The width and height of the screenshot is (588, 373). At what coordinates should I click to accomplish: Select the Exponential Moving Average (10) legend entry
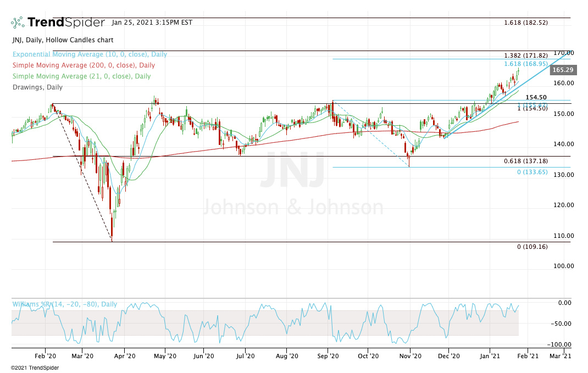(90, 54)
